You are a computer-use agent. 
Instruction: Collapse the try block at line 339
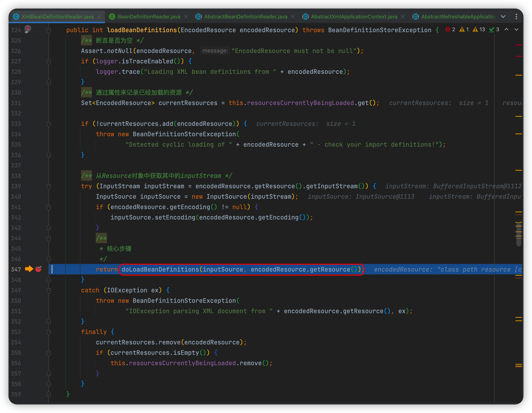49,186
